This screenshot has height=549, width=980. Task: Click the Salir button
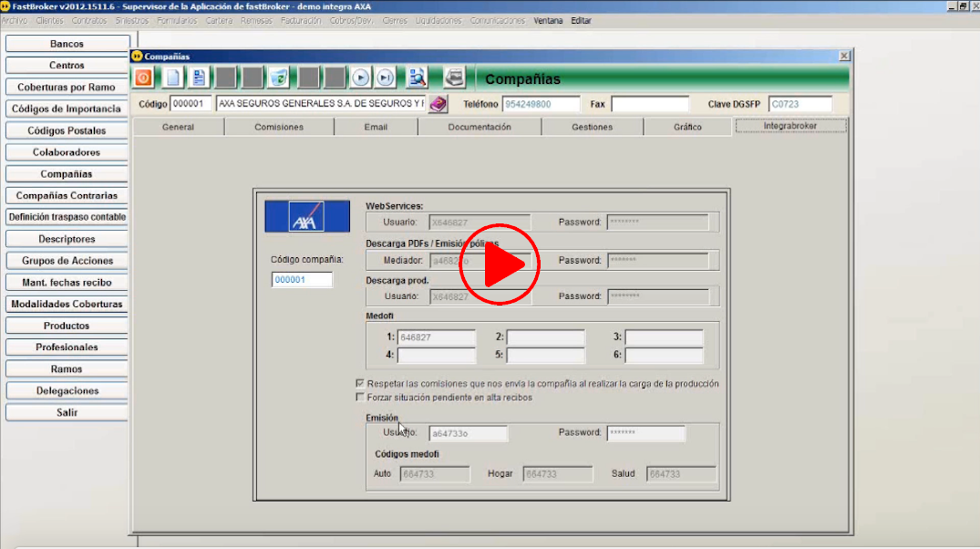(x=67, y=413)
